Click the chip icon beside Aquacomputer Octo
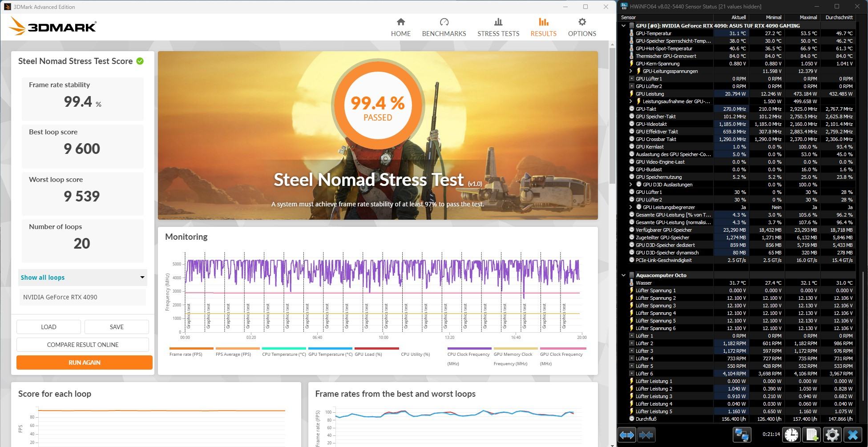 [x=631, y=275]
